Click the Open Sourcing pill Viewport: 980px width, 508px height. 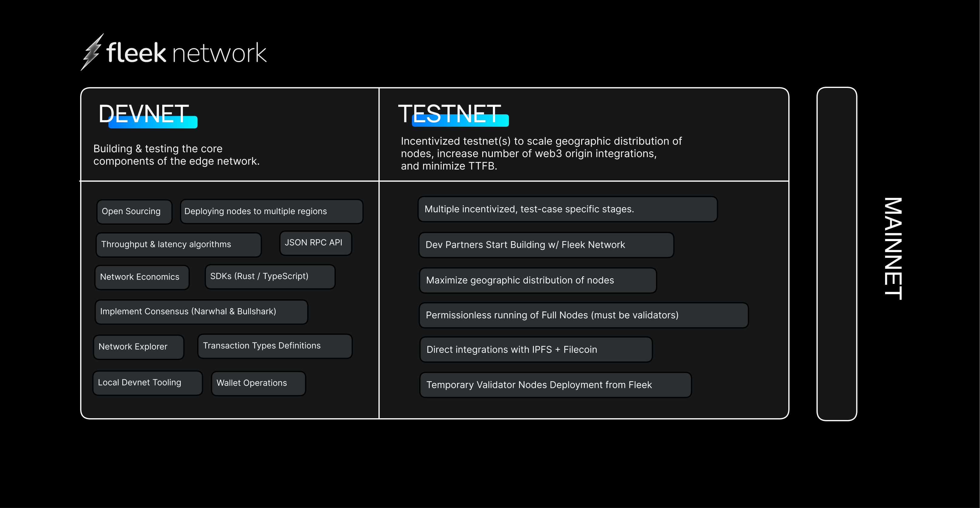[x=134, y=212]
